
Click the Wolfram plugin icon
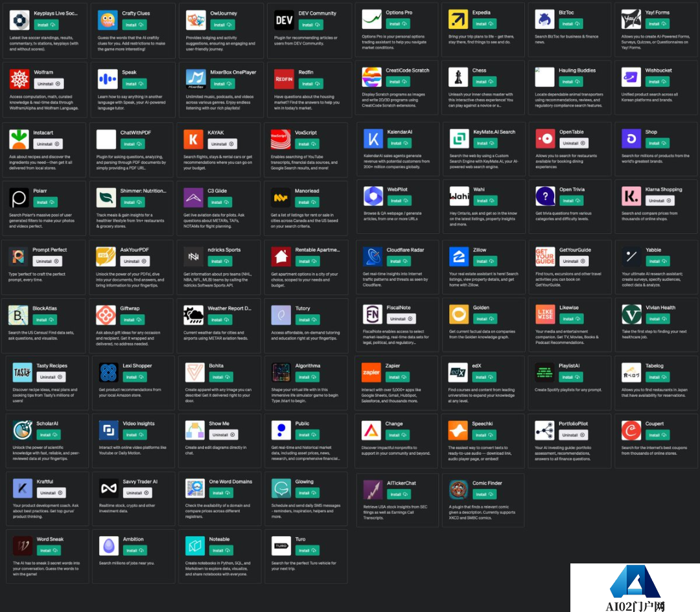tap(19, 79)
